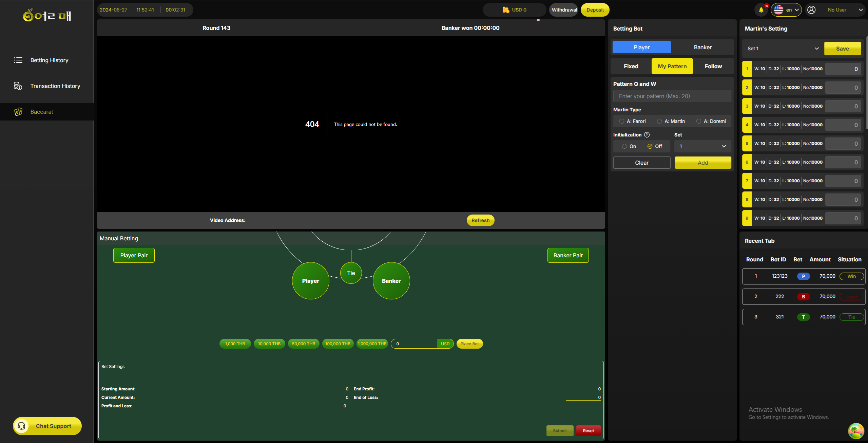
Task: Turn Initialization On
Action: coord(624,146)
